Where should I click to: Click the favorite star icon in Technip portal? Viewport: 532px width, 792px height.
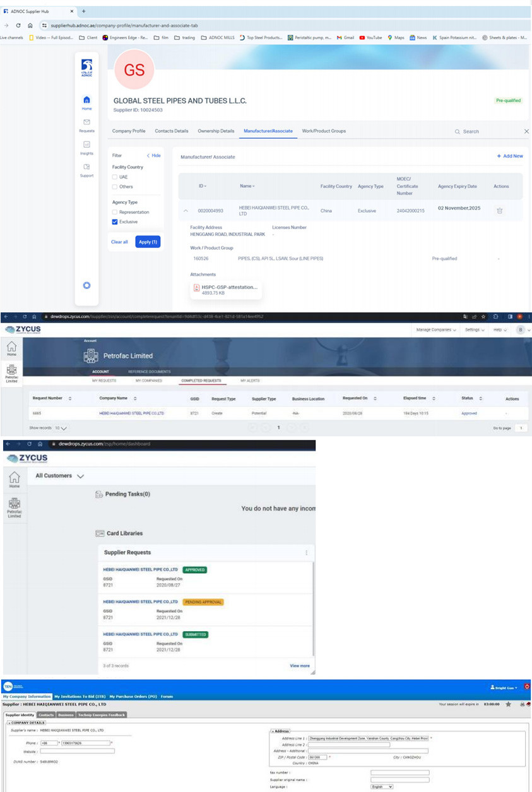coord(508,704)
